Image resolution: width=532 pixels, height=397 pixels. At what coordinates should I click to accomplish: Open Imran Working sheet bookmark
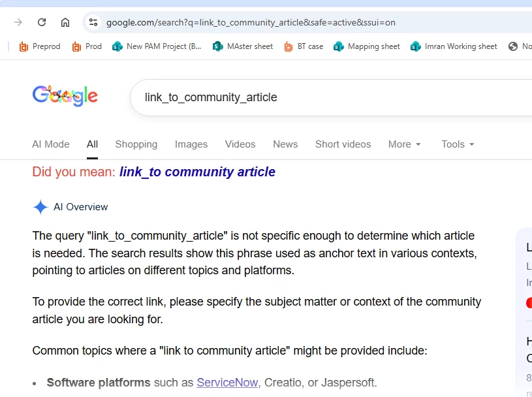click(454, 46)
